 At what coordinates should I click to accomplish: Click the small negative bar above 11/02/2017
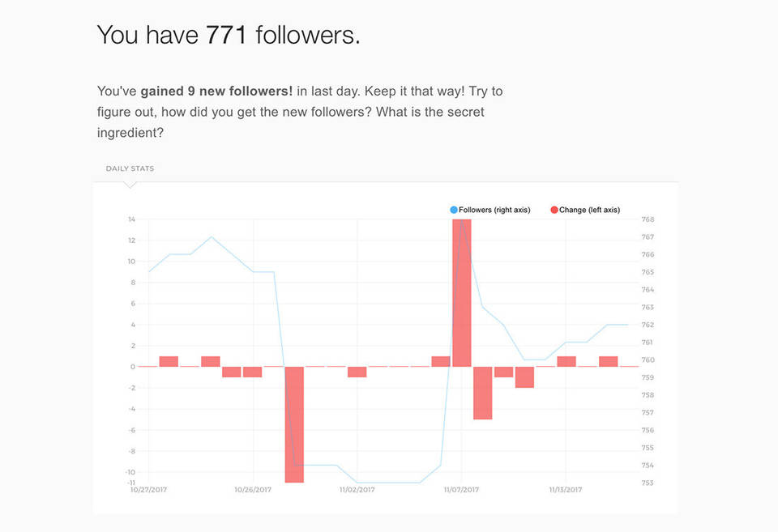click(x=357, y=372)
